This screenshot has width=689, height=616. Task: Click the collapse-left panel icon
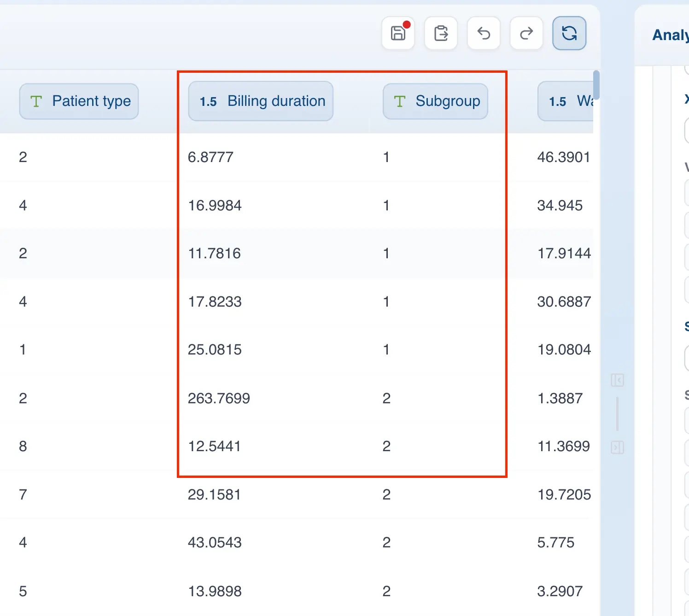point(617,380)
